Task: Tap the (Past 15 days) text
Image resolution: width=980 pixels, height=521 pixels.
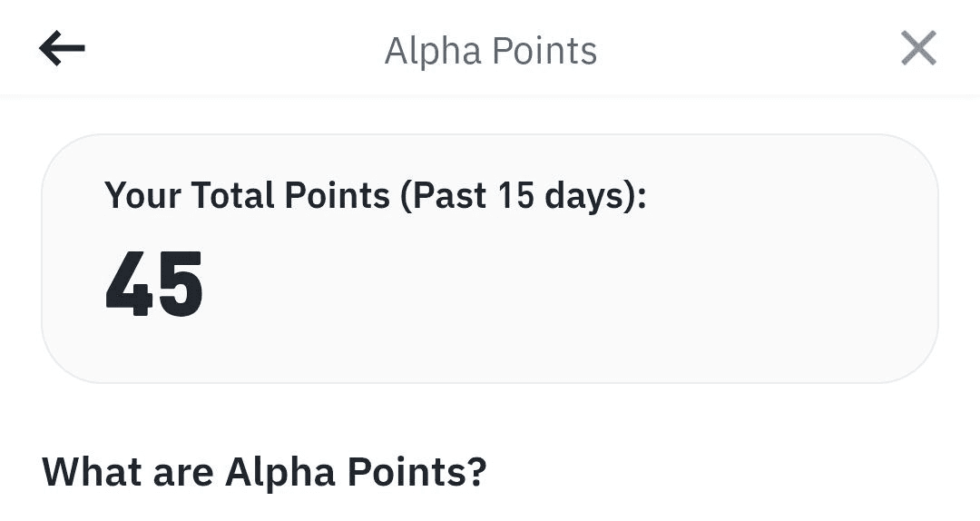Action: click(x=524, y=196)
